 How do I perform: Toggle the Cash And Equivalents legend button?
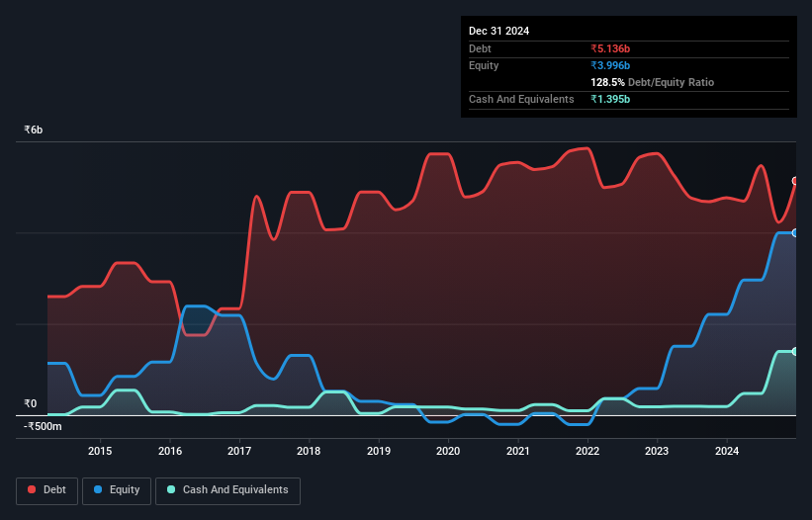tap(227, 490)
